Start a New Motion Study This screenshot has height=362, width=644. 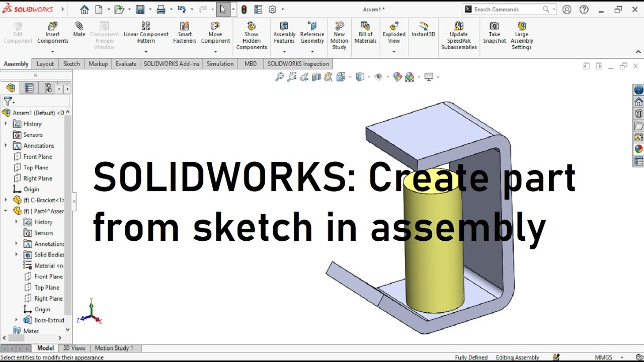point(339,36)
